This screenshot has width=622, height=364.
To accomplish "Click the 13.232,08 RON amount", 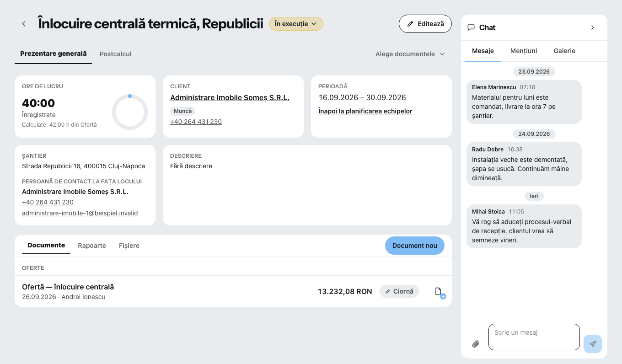I will pos(345,291).
